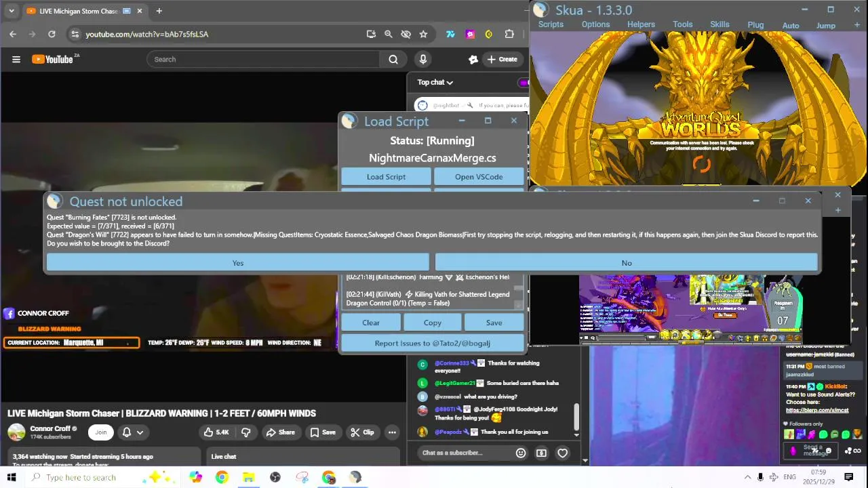Open OBS Studio from the taskbar
This screenshot has width=868, height=488.
tap(275, 477)
